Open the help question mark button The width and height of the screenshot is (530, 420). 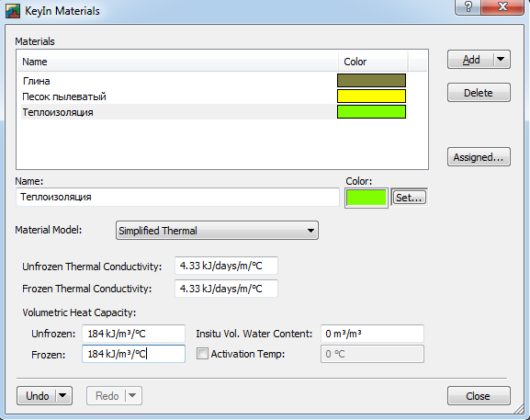(x=468, y=7)
